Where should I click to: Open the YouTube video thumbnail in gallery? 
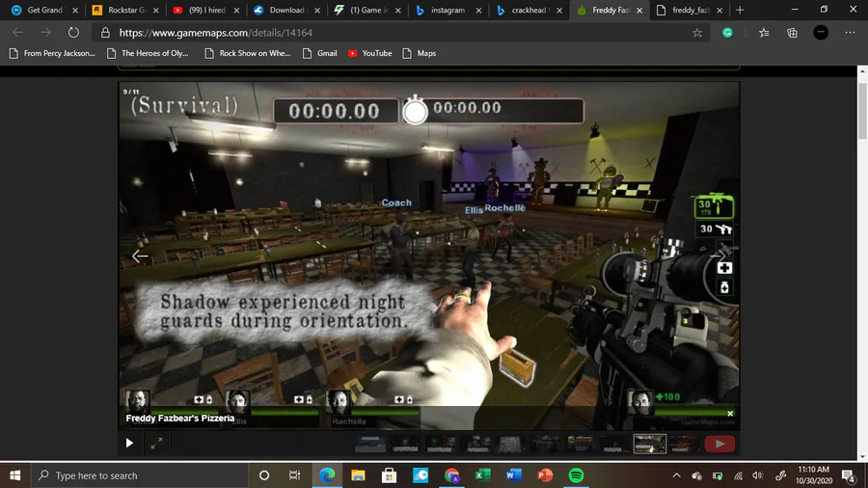(x=719, y=444)
